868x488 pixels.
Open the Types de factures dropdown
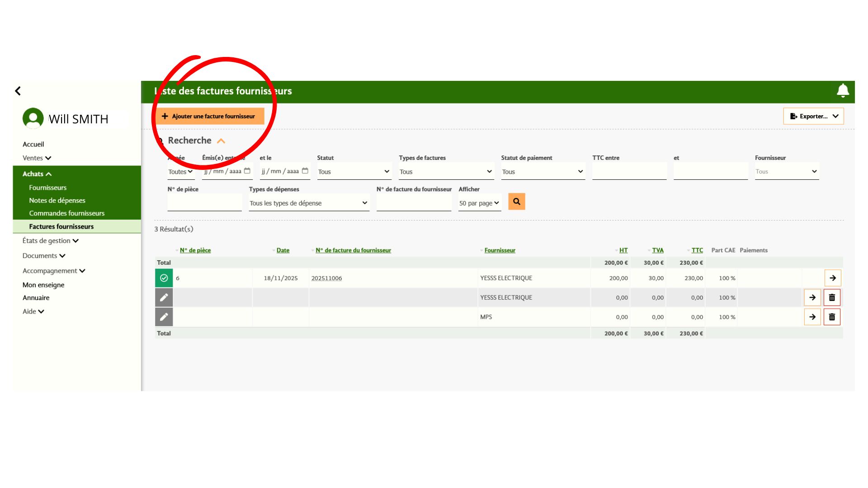click(446, 172)
